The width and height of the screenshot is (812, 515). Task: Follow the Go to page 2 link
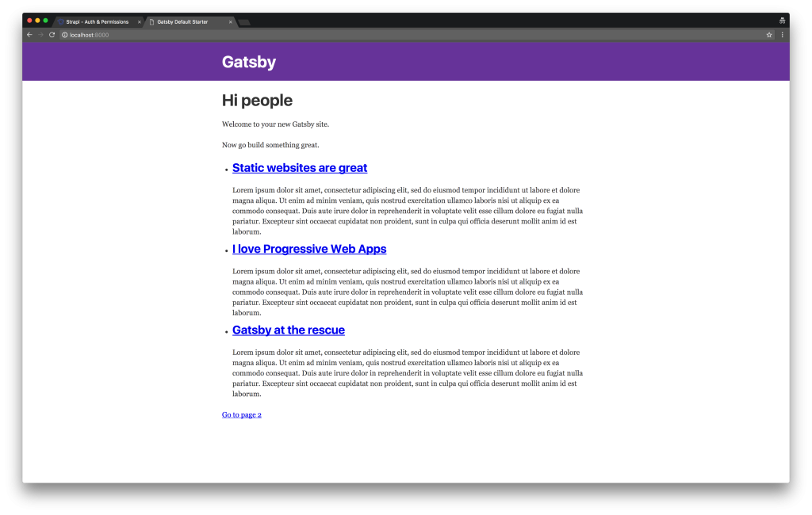(241, 414)
